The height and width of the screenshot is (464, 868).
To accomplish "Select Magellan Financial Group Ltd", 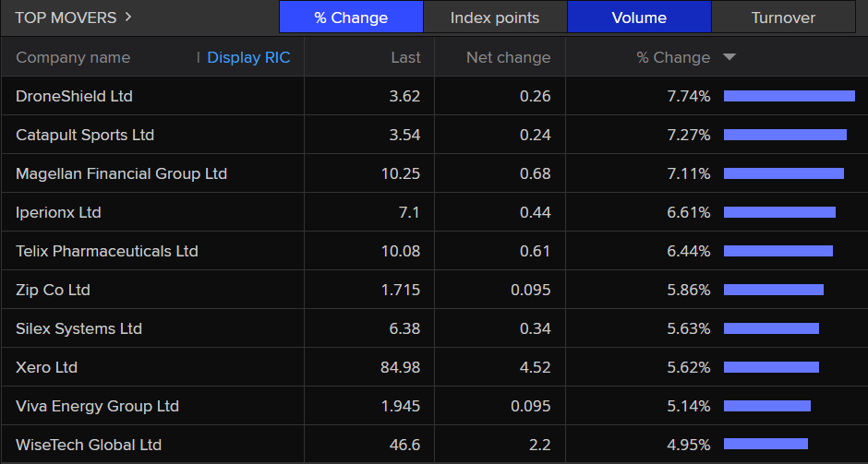I will tap(121, 173).
